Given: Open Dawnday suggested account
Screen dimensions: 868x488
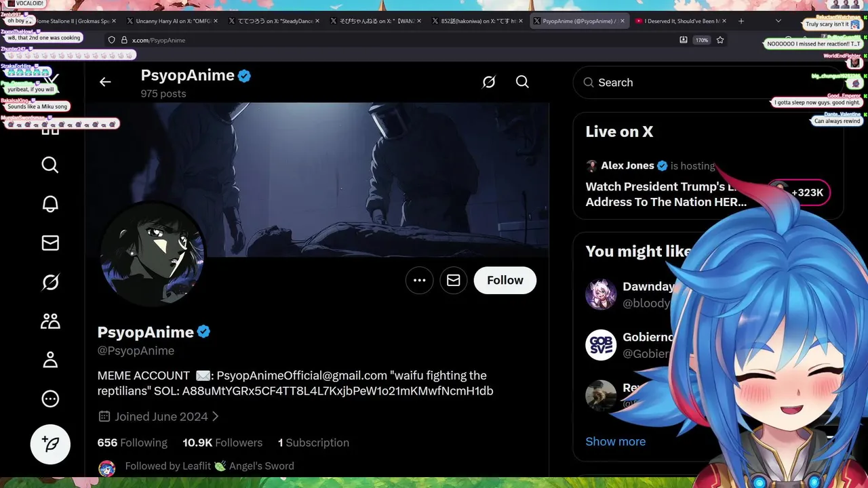Looking at the screenshot, I should tap(648, 287).
